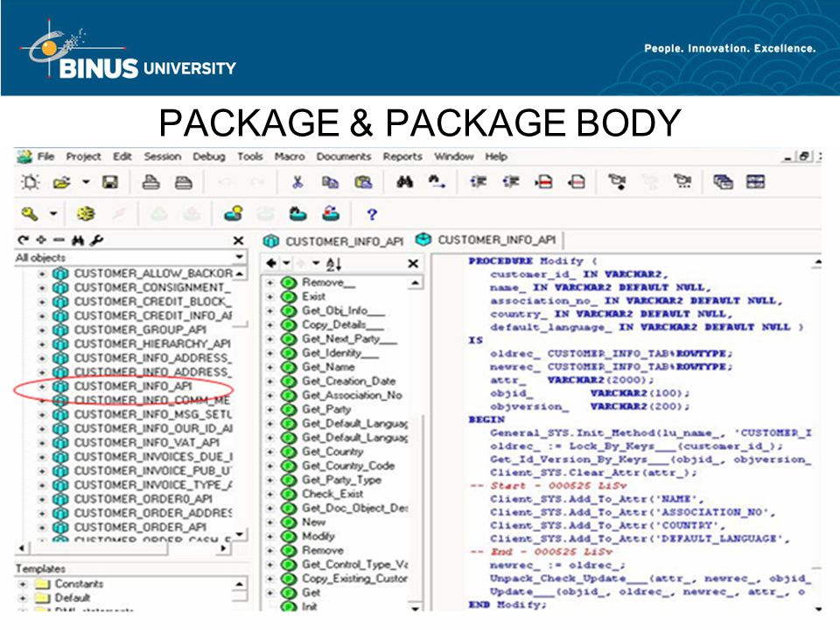
Task: Click the Indent selection toolbar icon
Action: point(478,182)
